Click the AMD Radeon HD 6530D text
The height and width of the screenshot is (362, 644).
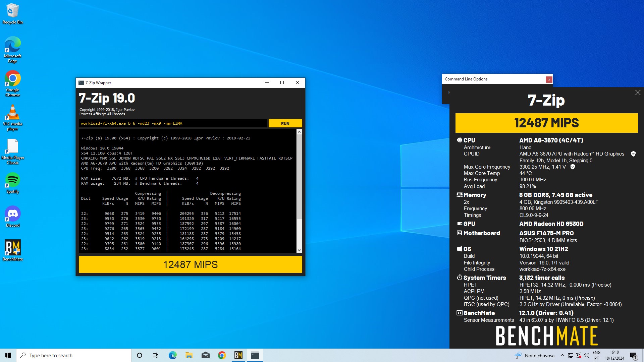[551, 224]
